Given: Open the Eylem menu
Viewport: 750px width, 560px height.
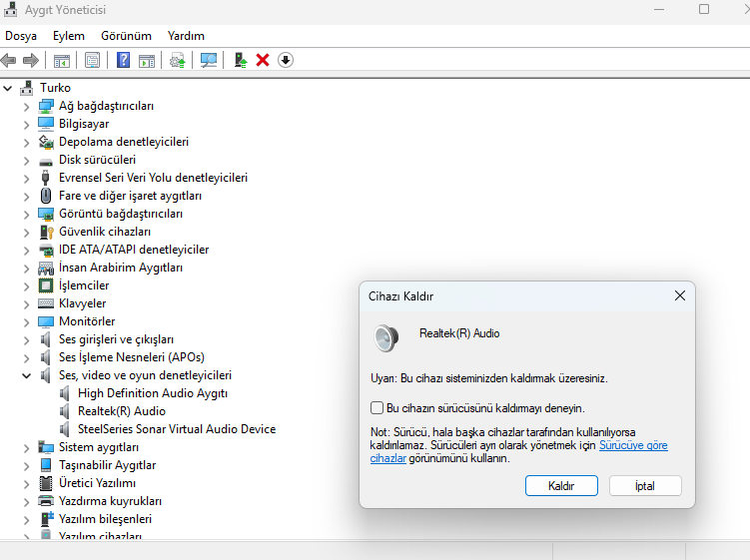Looking at the screenshot, I should pyautogui.click(x=68, y=36).
